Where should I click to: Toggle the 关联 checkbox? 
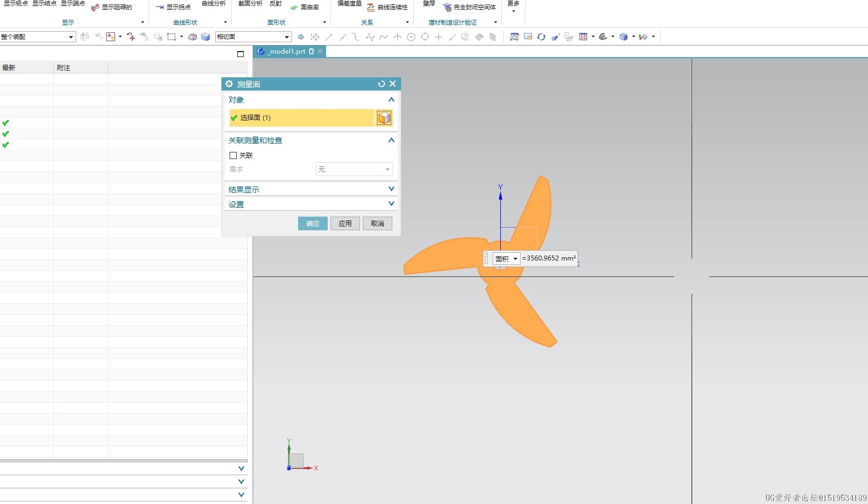(x=233, y=156)
